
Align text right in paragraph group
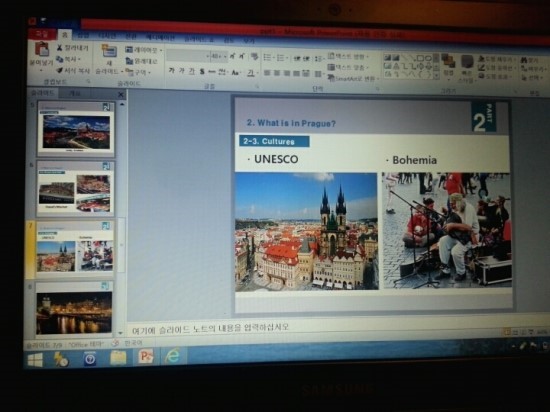pyautogui.click(x=287, y=73)
